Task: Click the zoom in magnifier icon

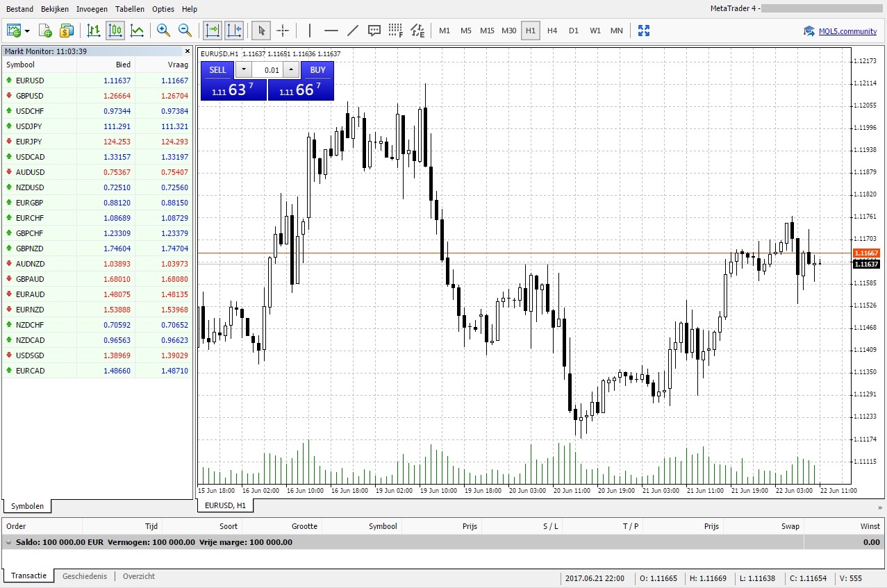Action: click(x=163, y=31)
